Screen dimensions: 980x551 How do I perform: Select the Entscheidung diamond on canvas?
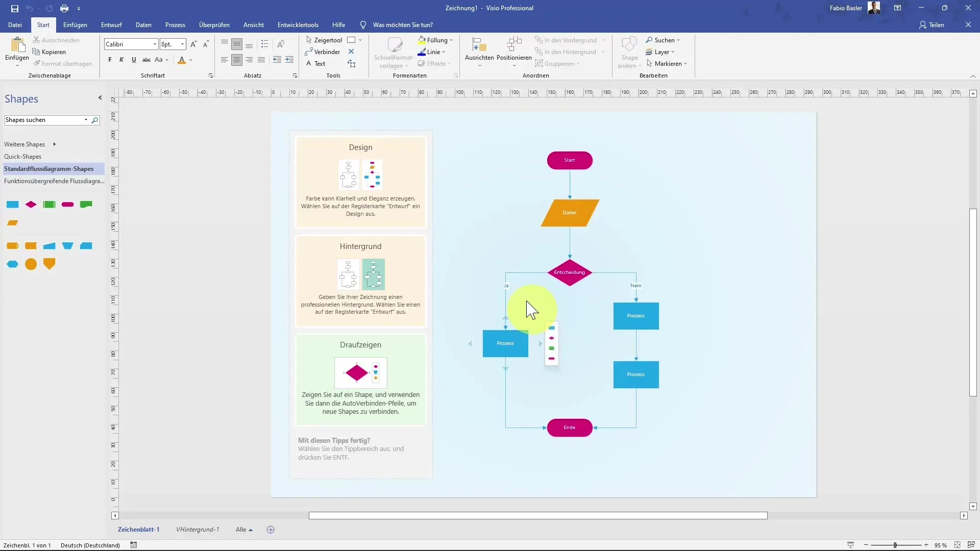click(x=570, y=272)
